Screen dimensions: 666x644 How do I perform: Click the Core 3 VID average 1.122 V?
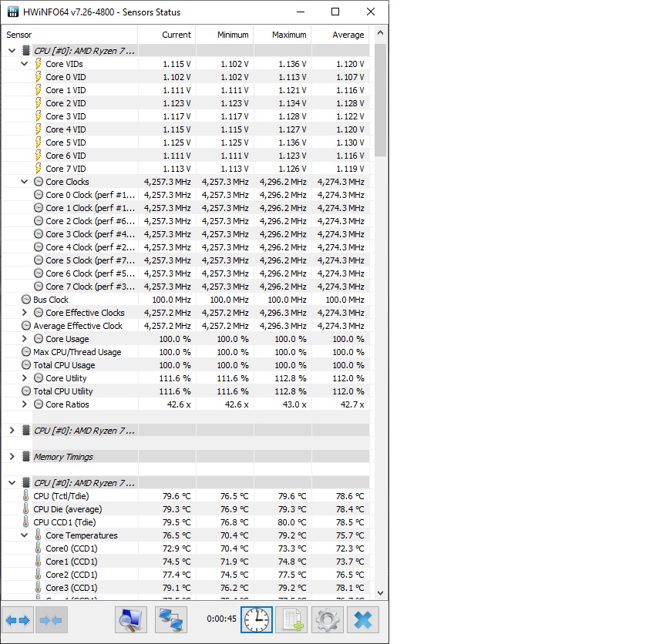pyautogui.click(x=350, y=116)
